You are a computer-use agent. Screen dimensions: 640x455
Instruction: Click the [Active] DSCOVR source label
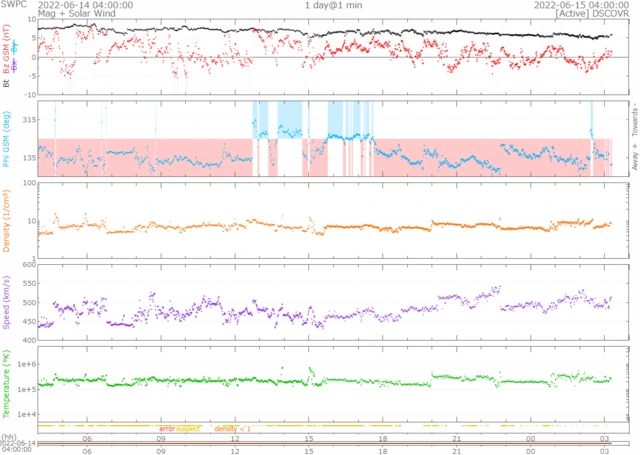click(x=592, y=13)
